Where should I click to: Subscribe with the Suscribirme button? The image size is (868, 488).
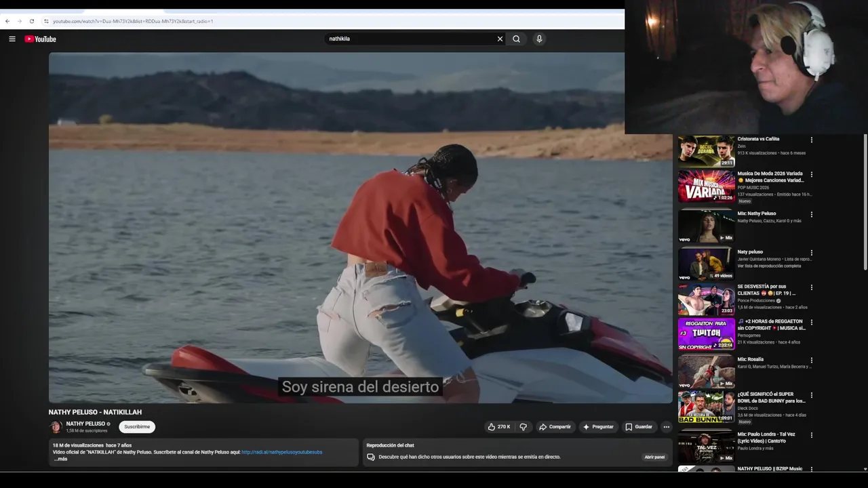point(137,427)
